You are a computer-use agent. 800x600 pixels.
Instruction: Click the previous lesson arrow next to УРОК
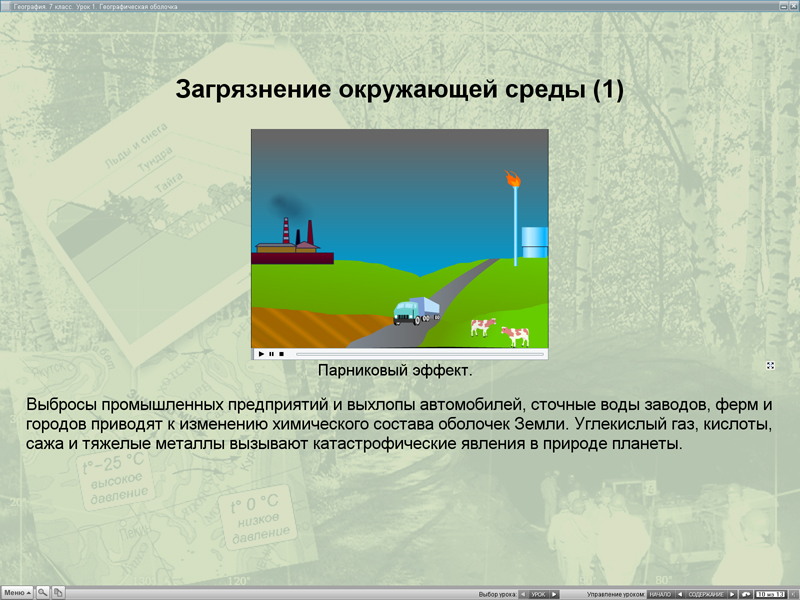[522, 592]
